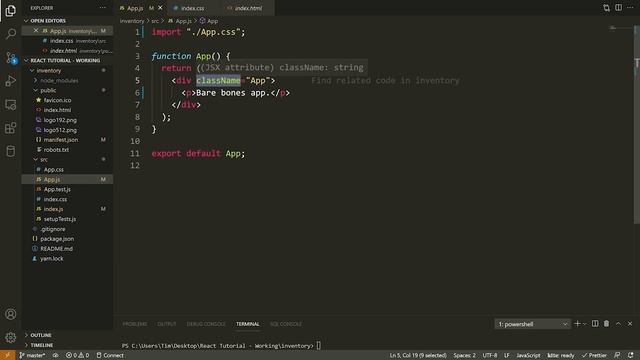
Task: Switch to the Output panel tab
Action: pos(167,324)
